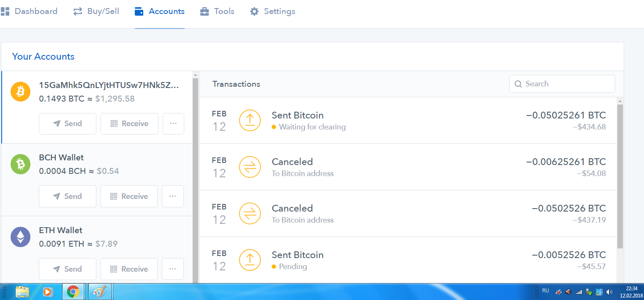
Task: Click the purple ETH wallet icon
Action: click(21, 237)
